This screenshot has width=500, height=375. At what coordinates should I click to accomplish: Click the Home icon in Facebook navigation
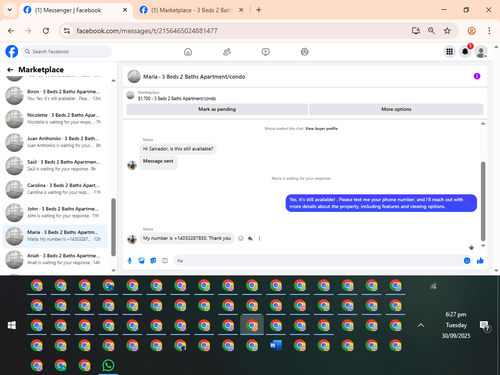tap(188, 52)
